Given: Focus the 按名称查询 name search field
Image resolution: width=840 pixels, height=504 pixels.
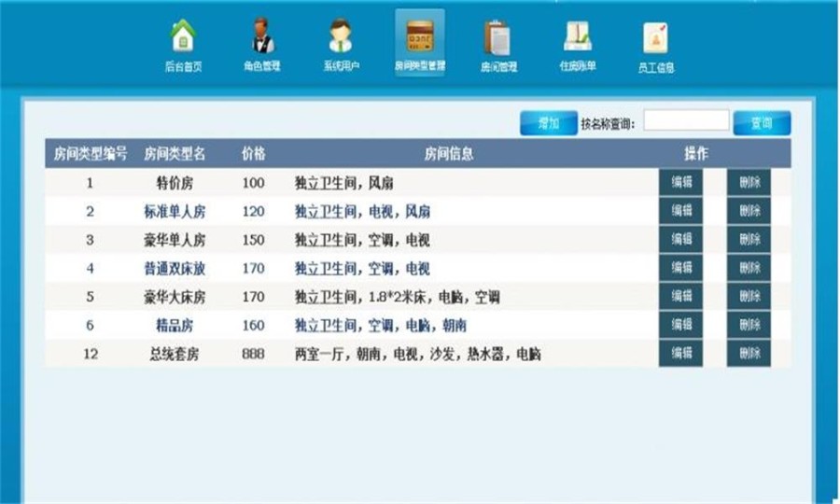Looking at the screenshot, I should pos(686,121).
